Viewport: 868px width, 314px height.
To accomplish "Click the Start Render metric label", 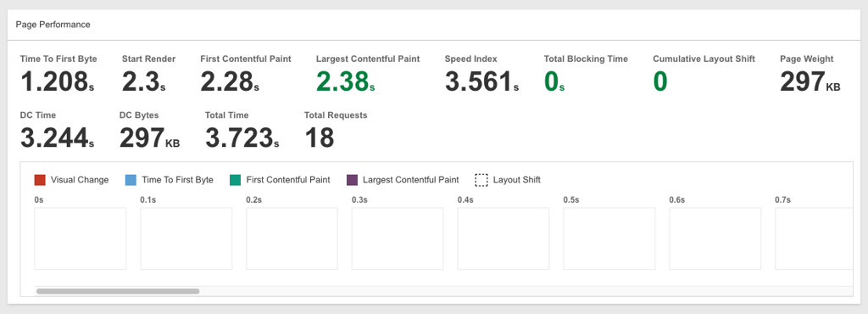I will pyautogui.click(x=149, y=59).
